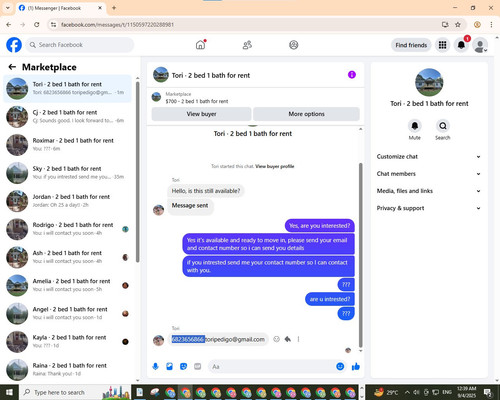
Task: Expand Media, files and links section
Action: [x=429, y=191]
